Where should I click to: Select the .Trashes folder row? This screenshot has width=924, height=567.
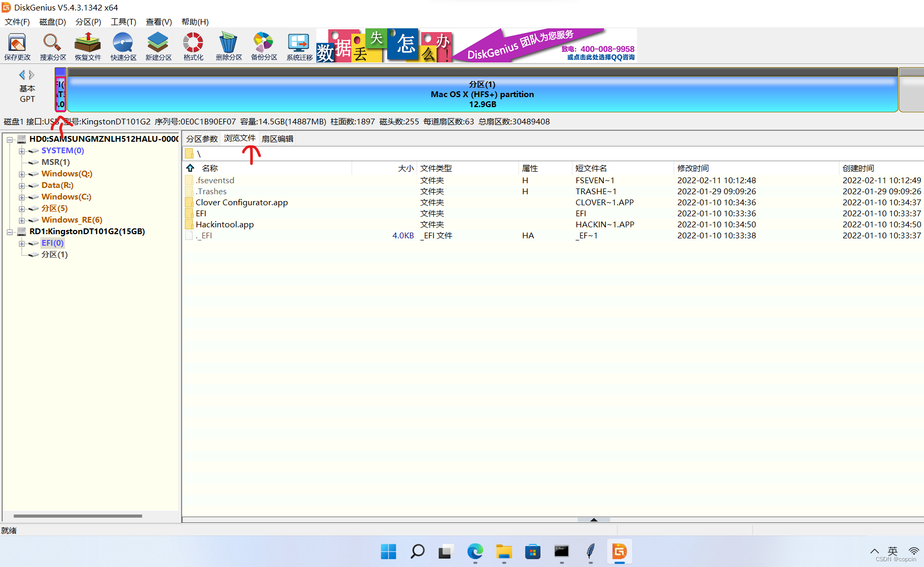(x=553, y=192)
